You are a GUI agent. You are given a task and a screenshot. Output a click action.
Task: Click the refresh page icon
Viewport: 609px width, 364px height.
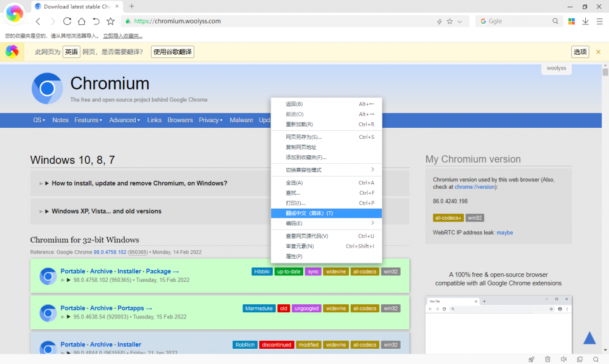coord(67,21)
